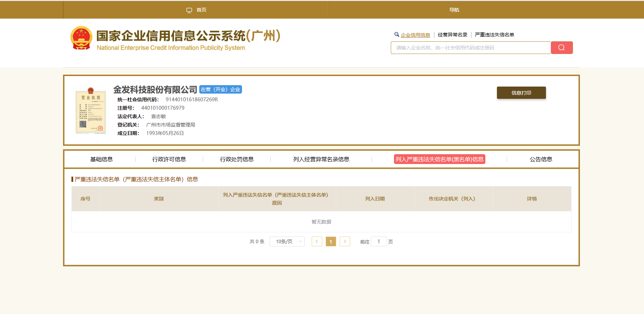This screenshot has width=644, height=314.
Task: Switch to the 公告信息 tab
Action: pyautogui.click(x=541, y=159)
